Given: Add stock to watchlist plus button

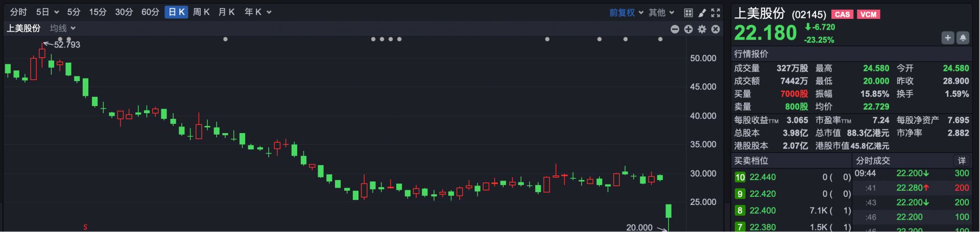Looking at the screenshot, I should point(948,38).
